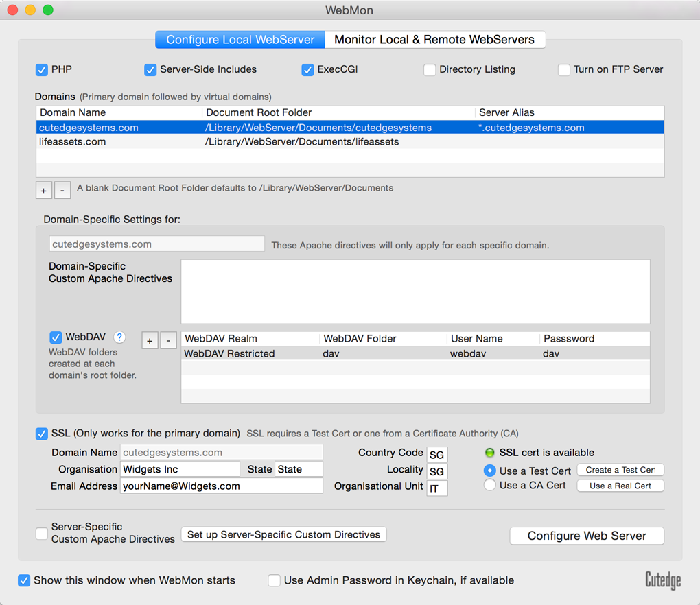This screenshot has height=605, width=700.
Task: Switch to Monitor Local & Remote WebServers tab
Action: [434, 40]
